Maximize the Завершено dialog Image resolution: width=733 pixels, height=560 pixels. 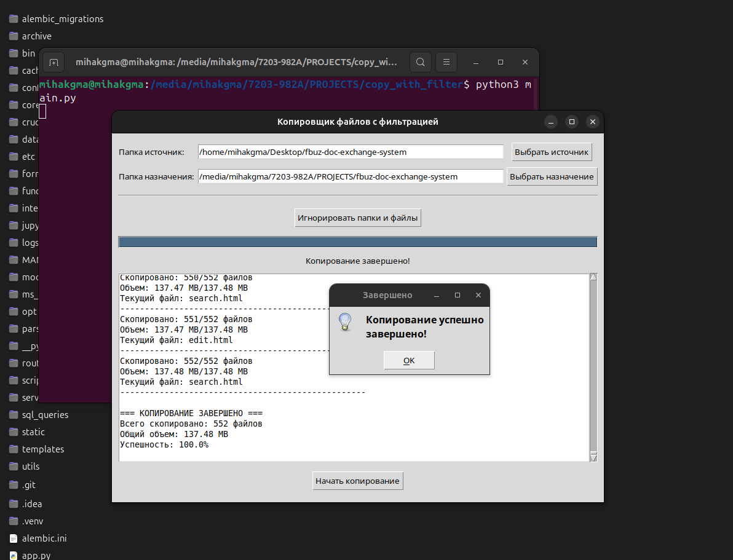tap(458, 295)
